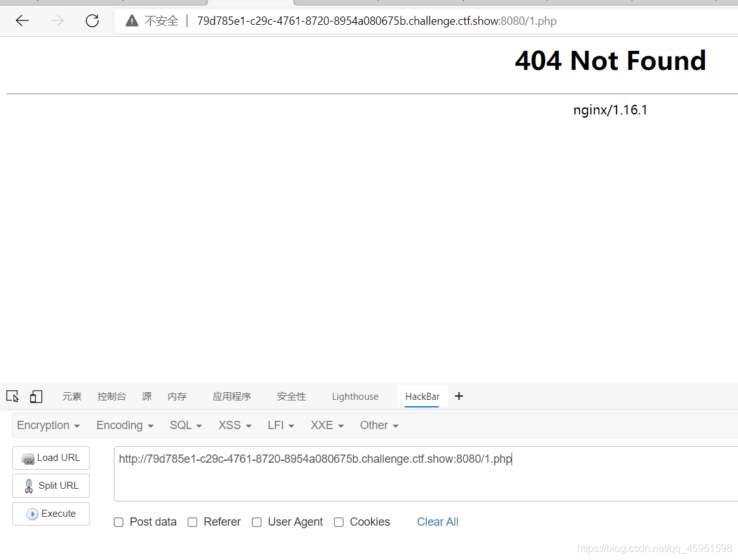Expand the Encoding dropdown menu
The height and width of the screenshot is (560, 738).
point(125,425)
